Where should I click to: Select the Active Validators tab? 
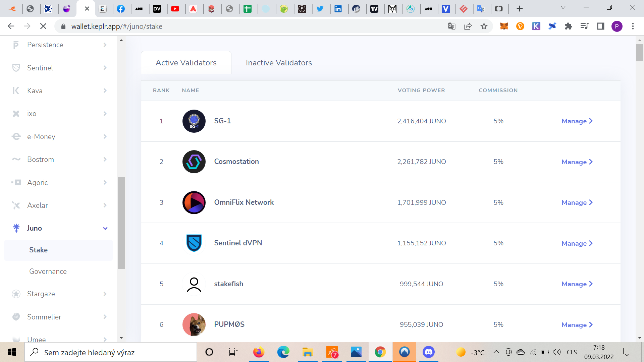coord(186,63)
